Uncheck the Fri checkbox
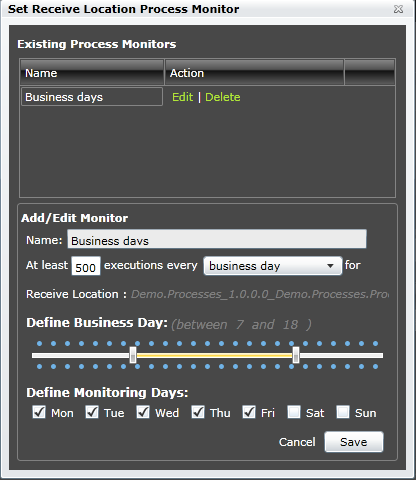 249,412
